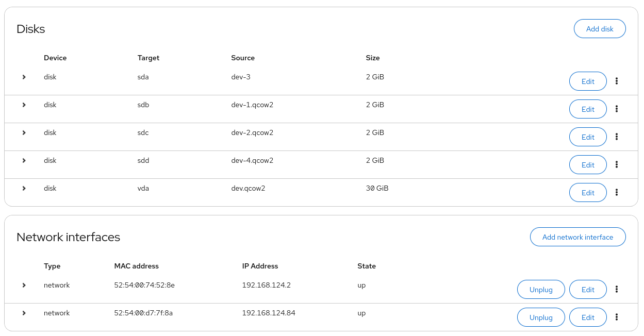Open the kebab menu for disk vda

pos(617,192)
